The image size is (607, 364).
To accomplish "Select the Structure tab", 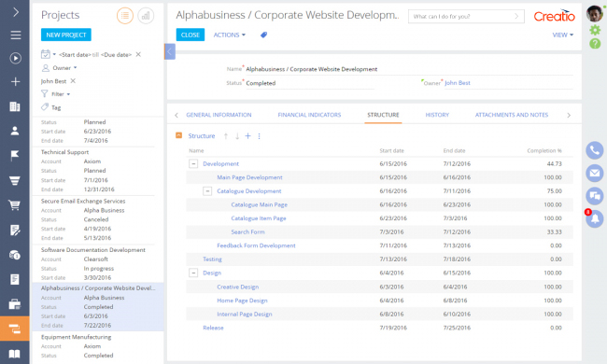I will pos(383,115).
